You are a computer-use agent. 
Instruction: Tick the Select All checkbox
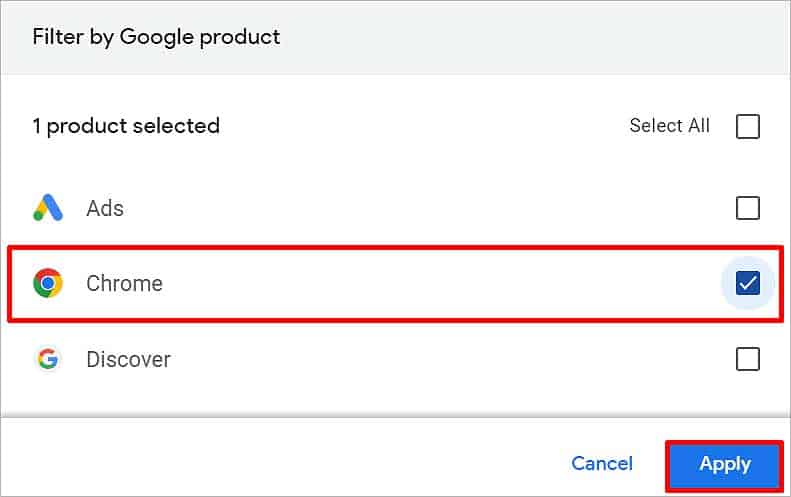(748, 126)
